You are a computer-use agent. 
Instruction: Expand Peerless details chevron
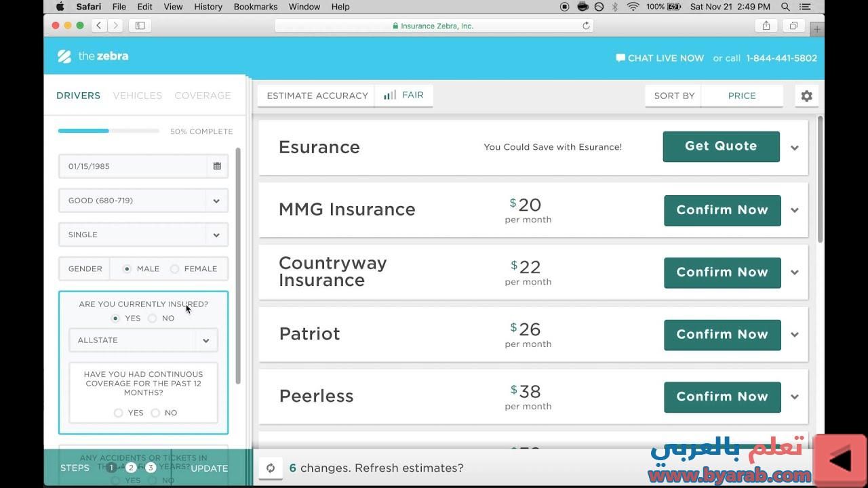794,397
